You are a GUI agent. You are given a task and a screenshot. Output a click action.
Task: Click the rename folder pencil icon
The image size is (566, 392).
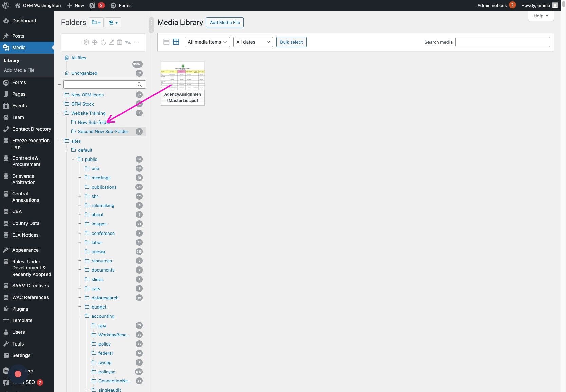pos(111,42)
